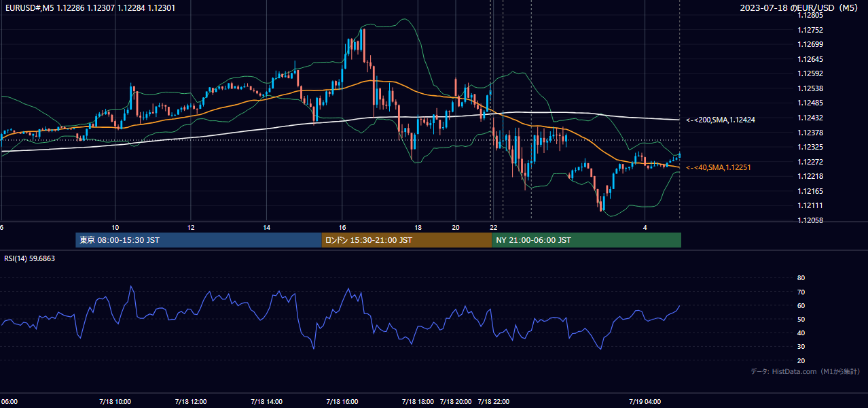868x408 pixels.
Task: Click the 40 SMA label 1.12251
Action: click(718, 167)
